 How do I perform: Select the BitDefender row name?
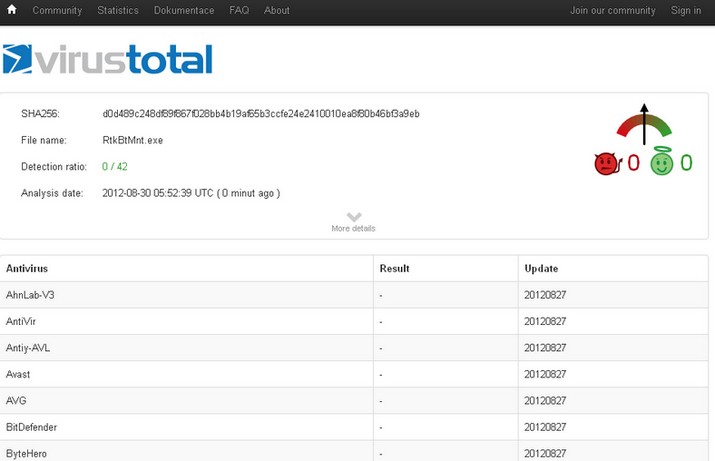point(31,427)
